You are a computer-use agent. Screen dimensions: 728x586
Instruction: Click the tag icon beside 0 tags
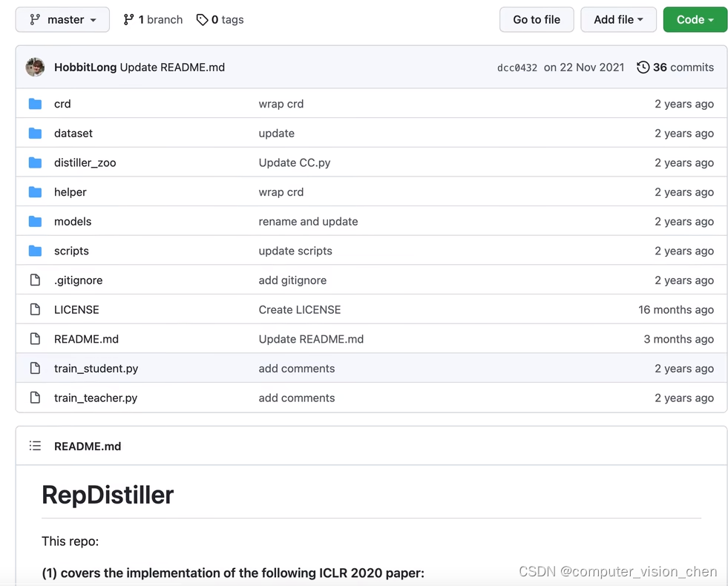point(202,19)
